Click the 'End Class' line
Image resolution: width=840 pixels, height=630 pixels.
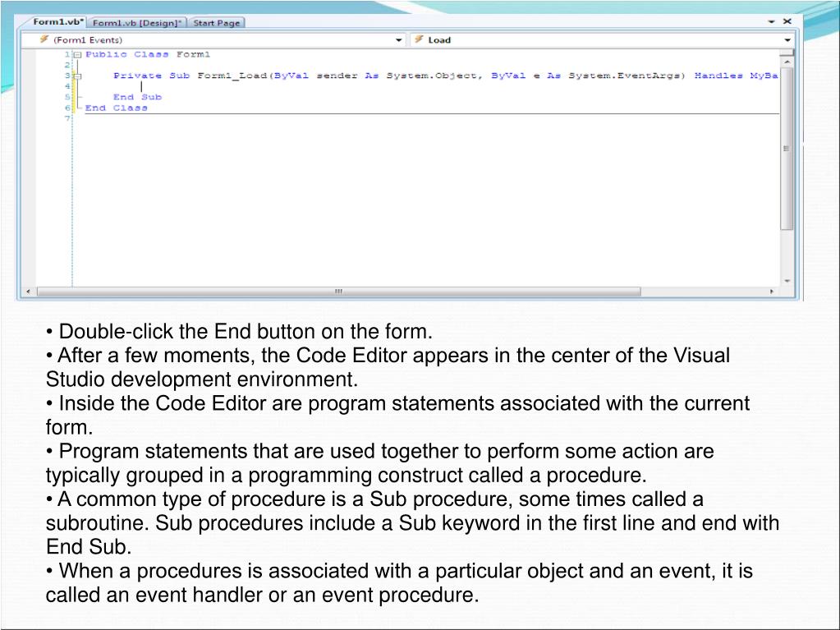click(117, 108)
